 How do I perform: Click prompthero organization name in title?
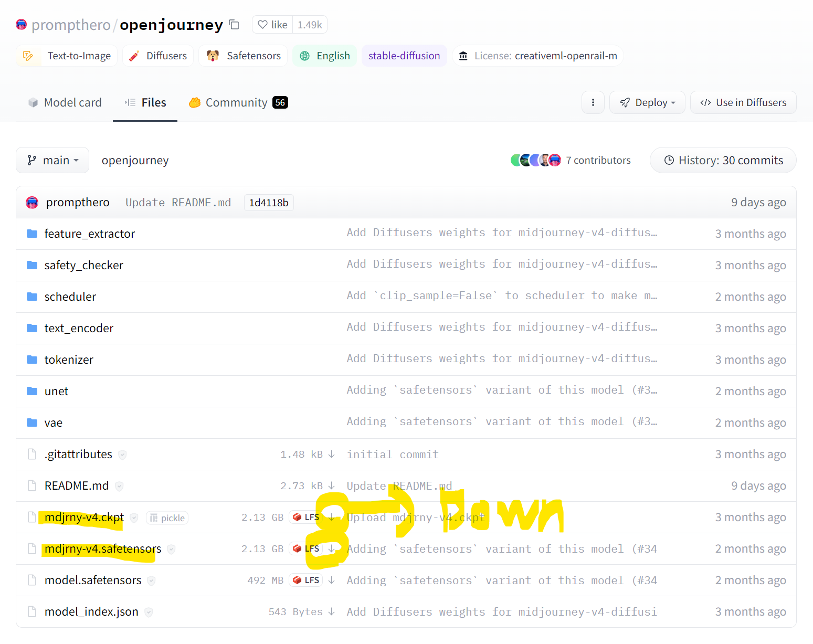[71, 25]
